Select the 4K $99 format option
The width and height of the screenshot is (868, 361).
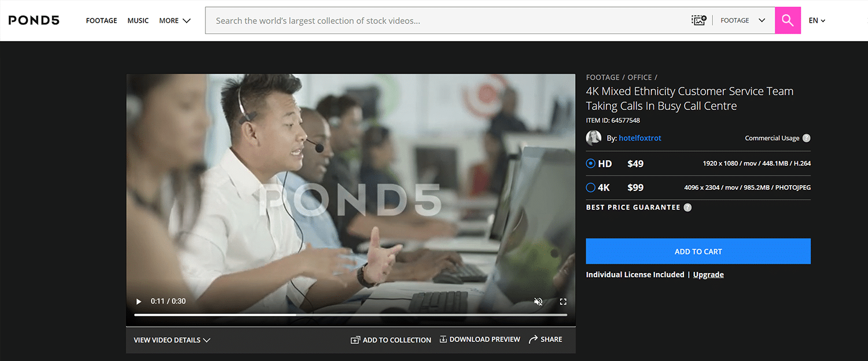point(591,187)
